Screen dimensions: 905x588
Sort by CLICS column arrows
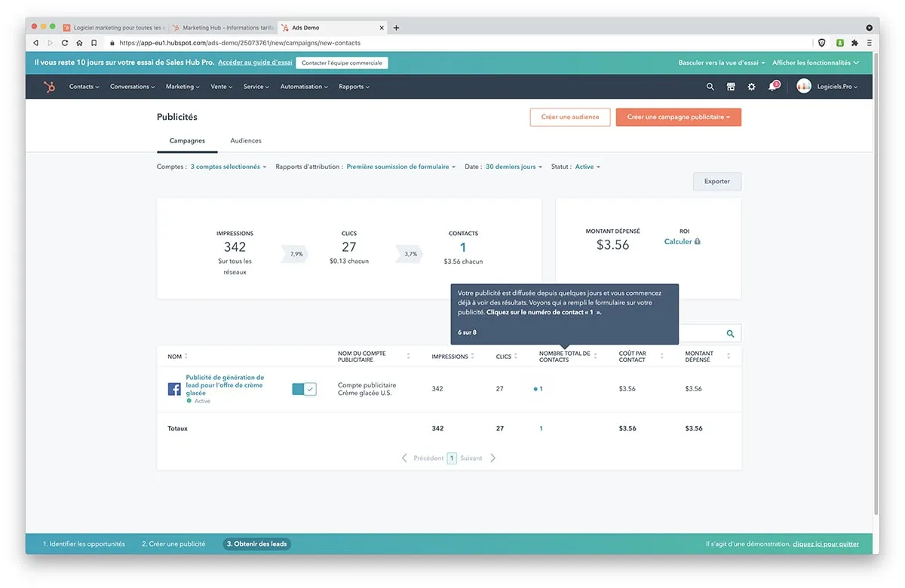click(x=517, y=357)
